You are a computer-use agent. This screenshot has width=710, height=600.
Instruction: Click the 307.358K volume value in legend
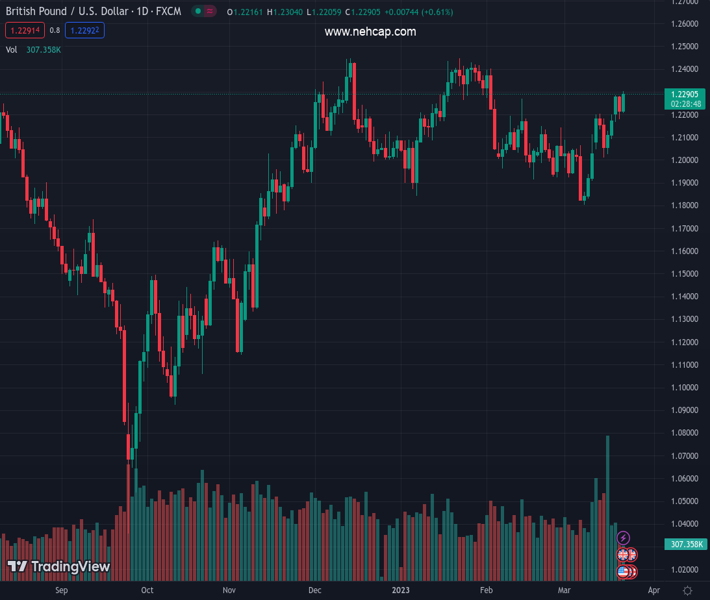coord(43,50)
